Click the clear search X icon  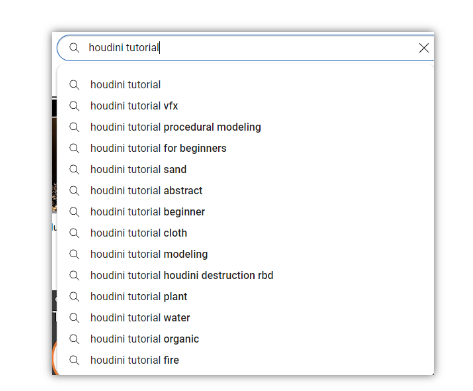(x=424, y=48)
